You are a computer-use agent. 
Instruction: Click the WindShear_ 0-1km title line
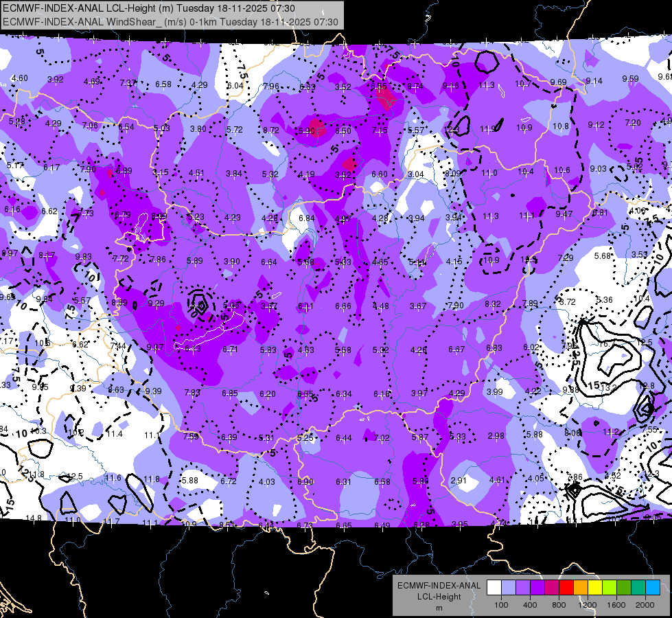[x=170, y=22]
